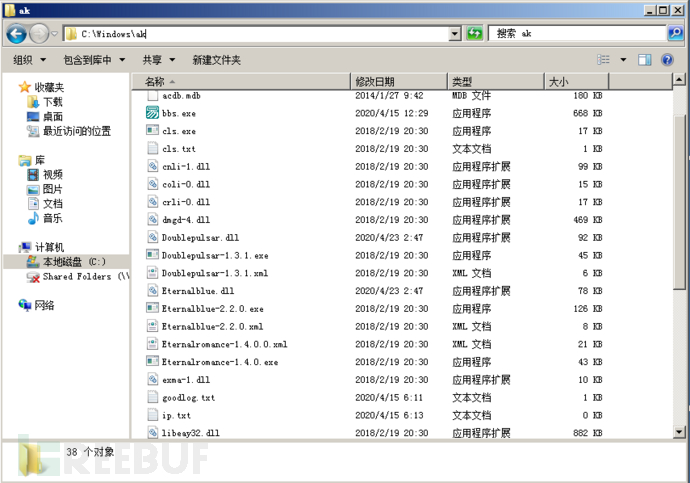The height and width of the screenshot is (483, 690).
Task: Select 网络 in navigation pane
Action: coord(44,305)
